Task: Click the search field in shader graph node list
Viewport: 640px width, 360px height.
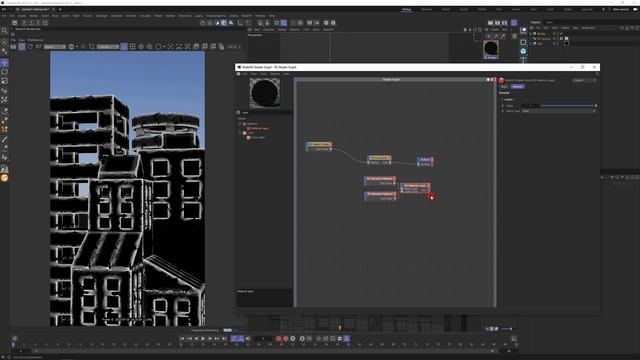Action: pos(267,113)
